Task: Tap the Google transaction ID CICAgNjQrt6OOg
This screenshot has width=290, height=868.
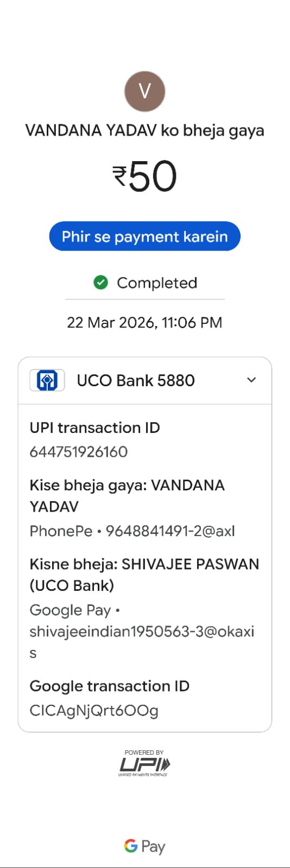Action: coord(94,710)
